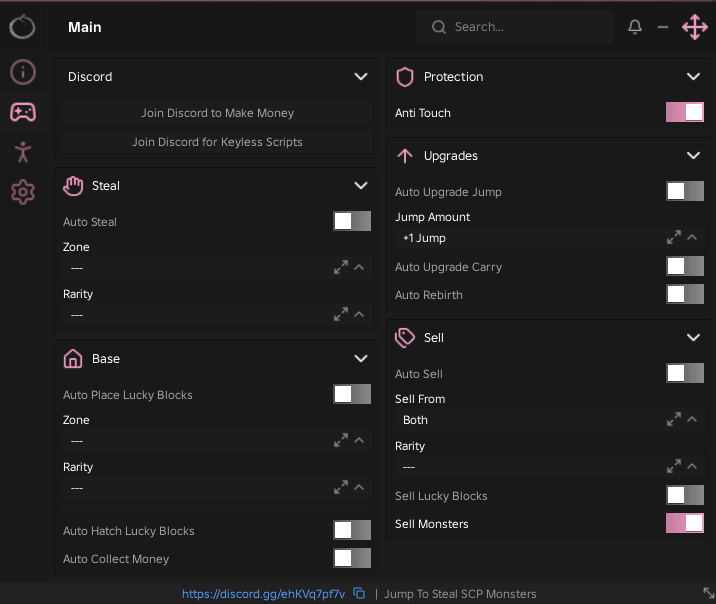Viewport: 716px width, 604px height.
Task: Open the Steal Rarity dropdown caret
Action: click(359, 315)
